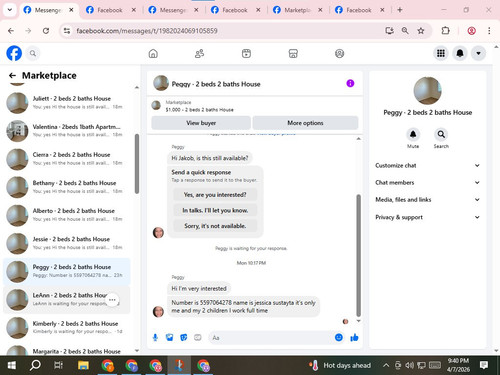This screenshot has width=500, height=375.
Task: Attach a photo file to message
Action: (170, 338)
